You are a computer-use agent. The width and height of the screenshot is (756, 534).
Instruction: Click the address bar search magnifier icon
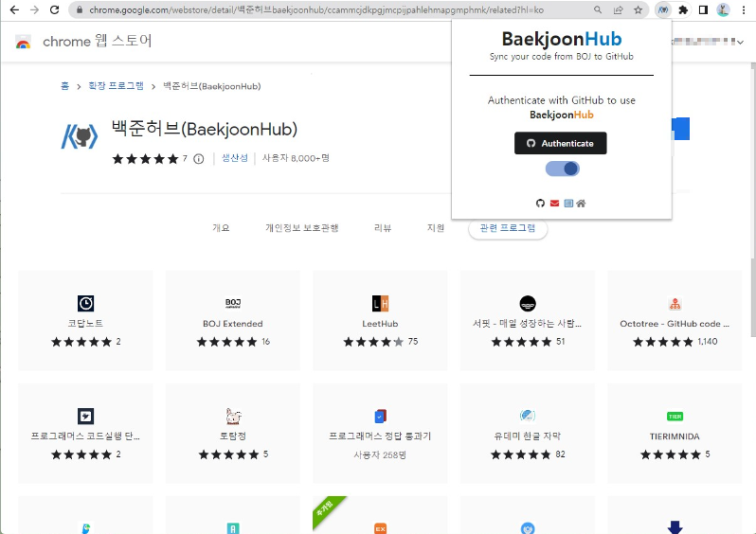[x=598, y=9]
